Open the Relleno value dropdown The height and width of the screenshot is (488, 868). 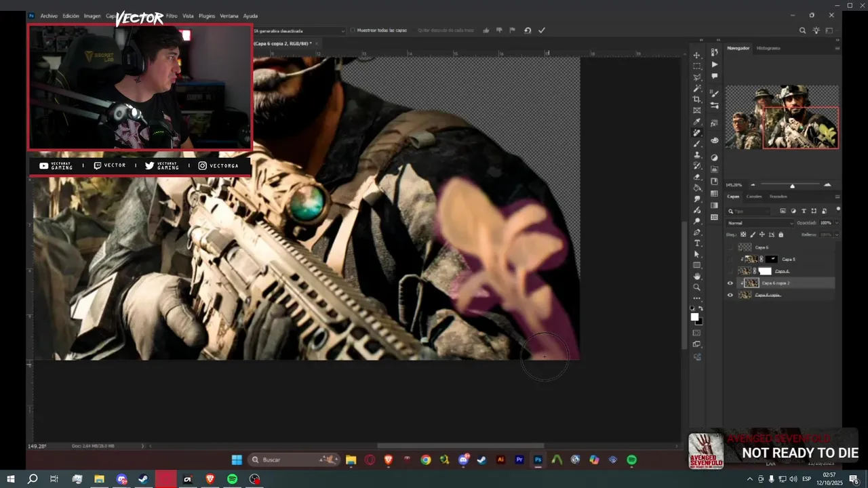point(836,235)
